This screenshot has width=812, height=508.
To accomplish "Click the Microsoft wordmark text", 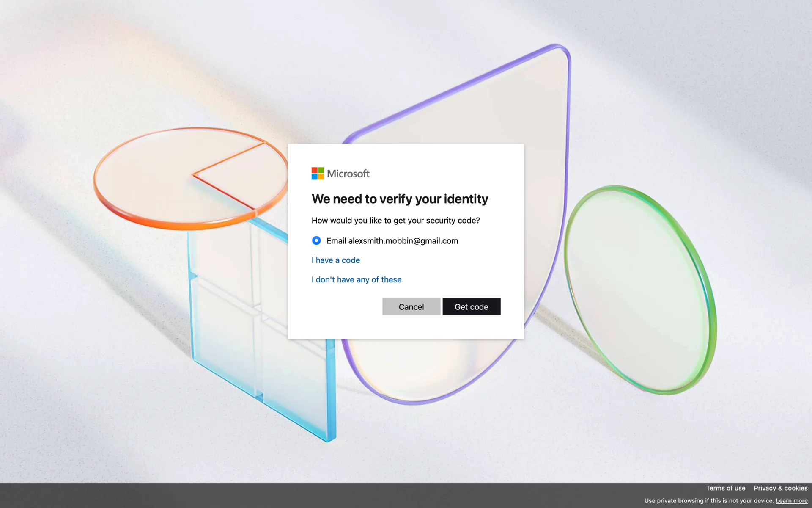I will pos(348,174).
